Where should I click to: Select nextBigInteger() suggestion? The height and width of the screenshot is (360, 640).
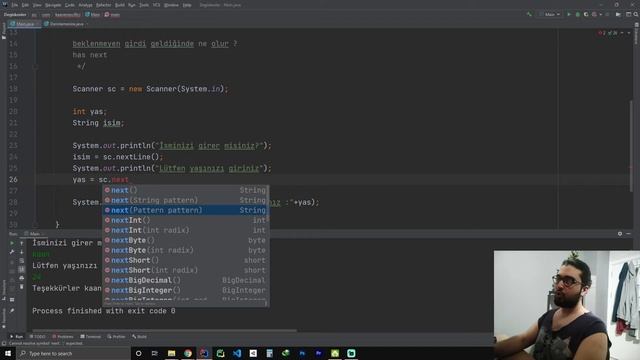pyautogui.click(x=185, y=290)
